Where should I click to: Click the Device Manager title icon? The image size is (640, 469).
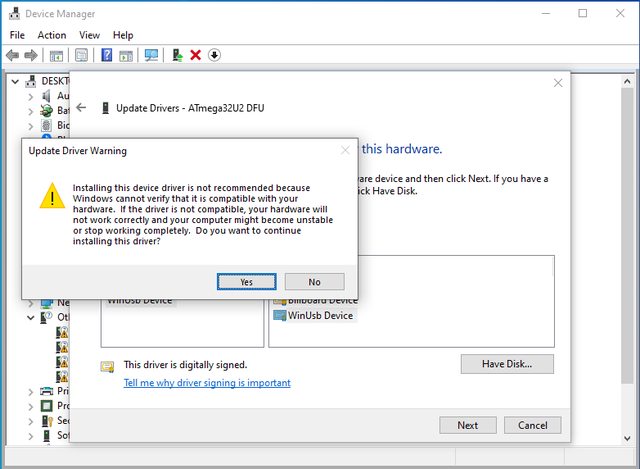click(14, 13)
